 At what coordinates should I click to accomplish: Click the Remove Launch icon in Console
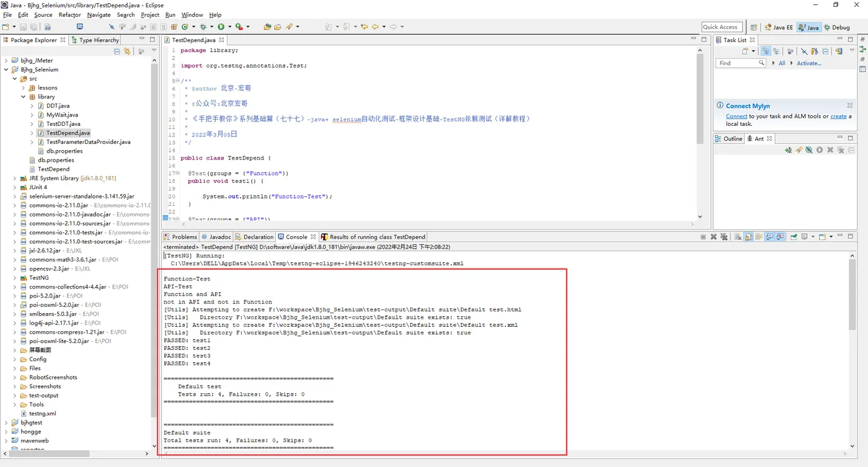click(714, 236)
